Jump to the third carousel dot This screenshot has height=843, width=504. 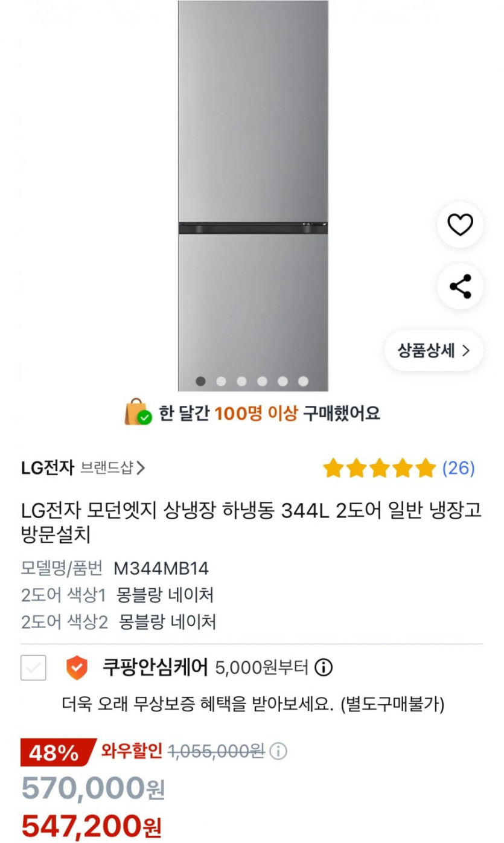(242, 381)
